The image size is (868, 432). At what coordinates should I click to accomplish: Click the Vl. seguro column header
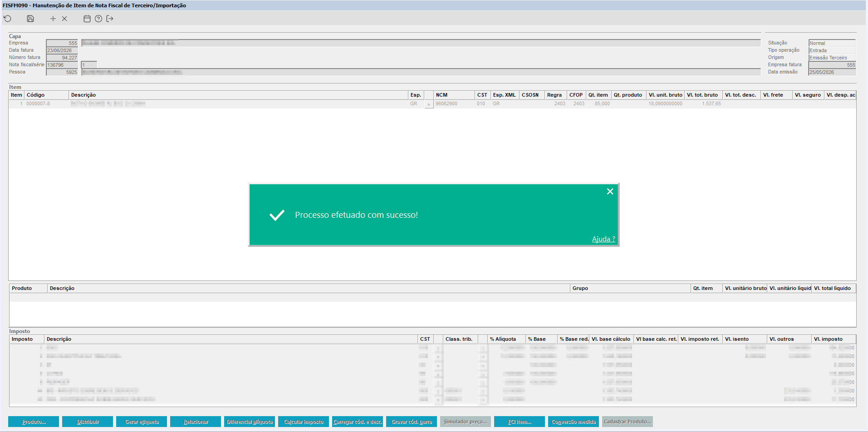click(x=808, y=95)
